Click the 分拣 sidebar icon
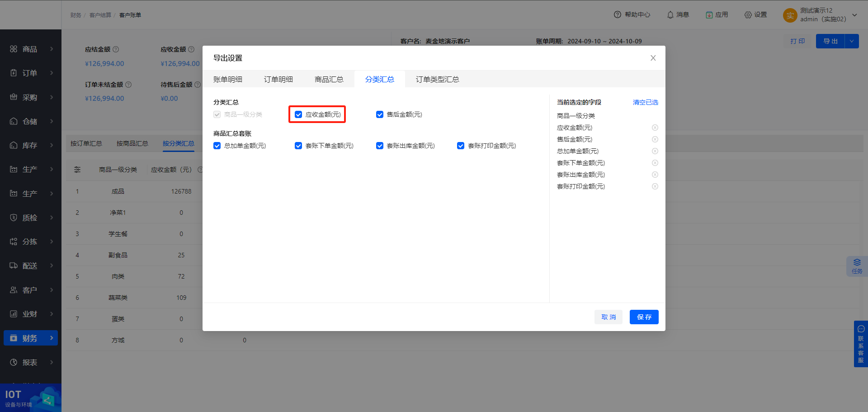The height and width of the screenshot is (412, 868). pos(14,242)
